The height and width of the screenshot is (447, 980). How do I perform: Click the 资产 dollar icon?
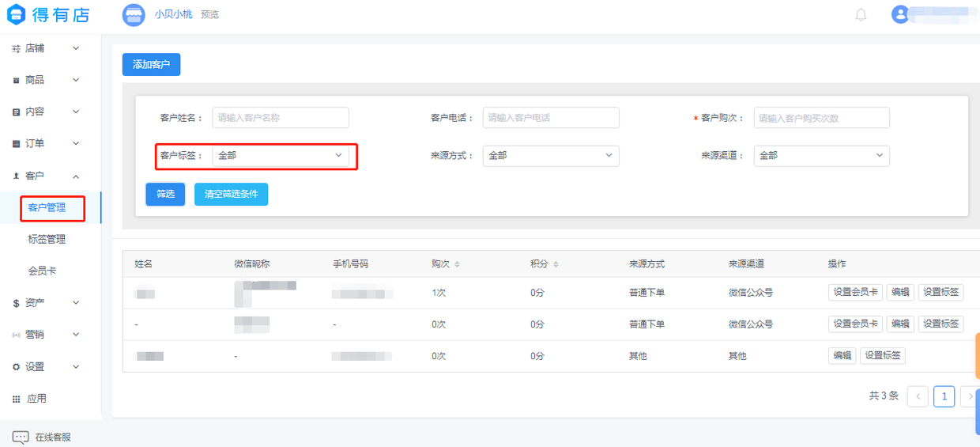(16, 303)
